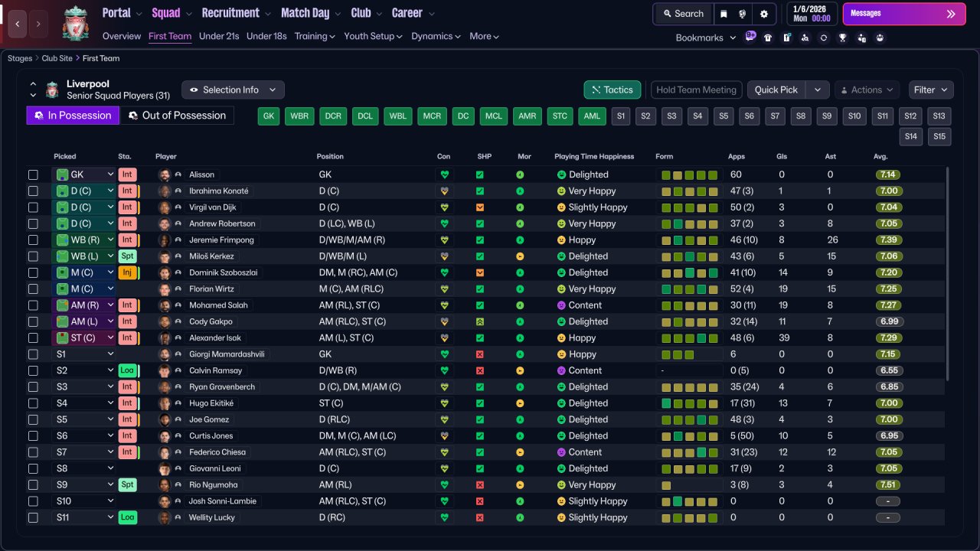980x551 pixels.
Task: Switch to the Out of Possession tab
Action: click(177, 116)
